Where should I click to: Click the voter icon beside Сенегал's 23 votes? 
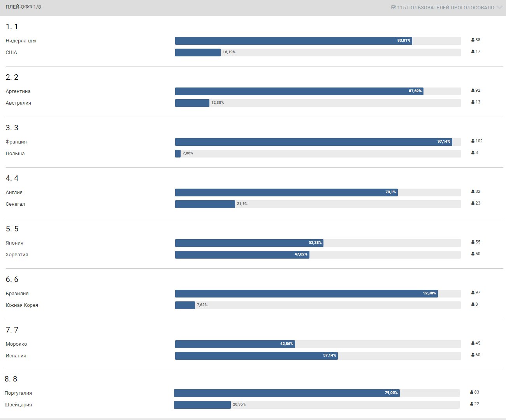473,203
